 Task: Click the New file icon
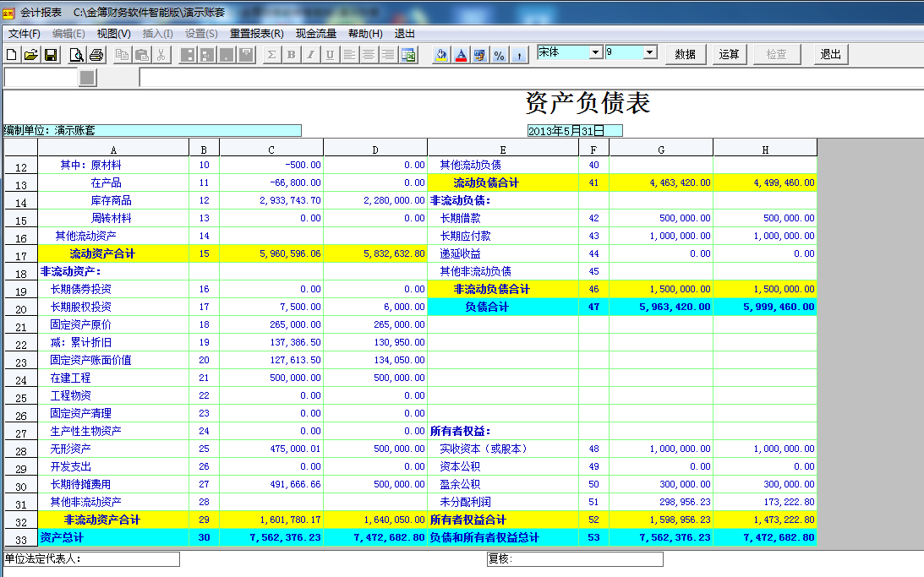point(12,55)
